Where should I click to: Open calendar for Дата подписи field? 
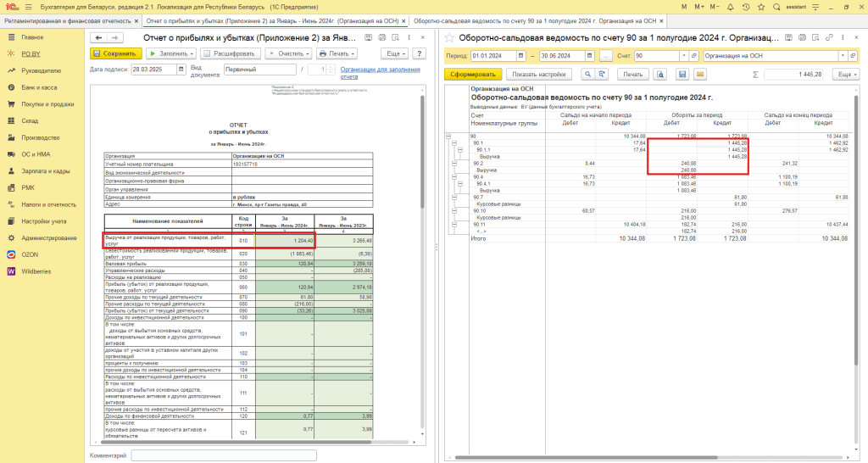click(x=181, y=70)
